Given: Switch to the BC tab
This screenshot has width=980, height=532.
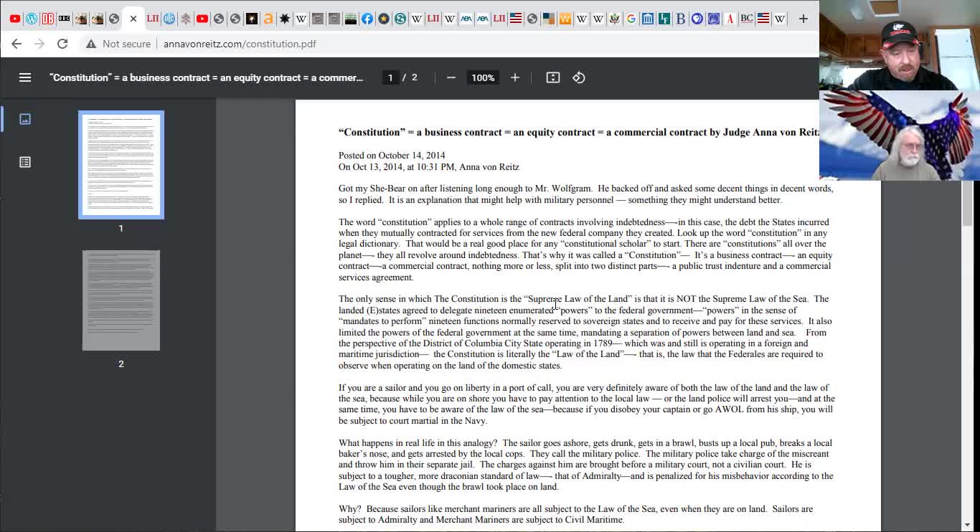Looking at the screenshot, I should tap(747, 19).
